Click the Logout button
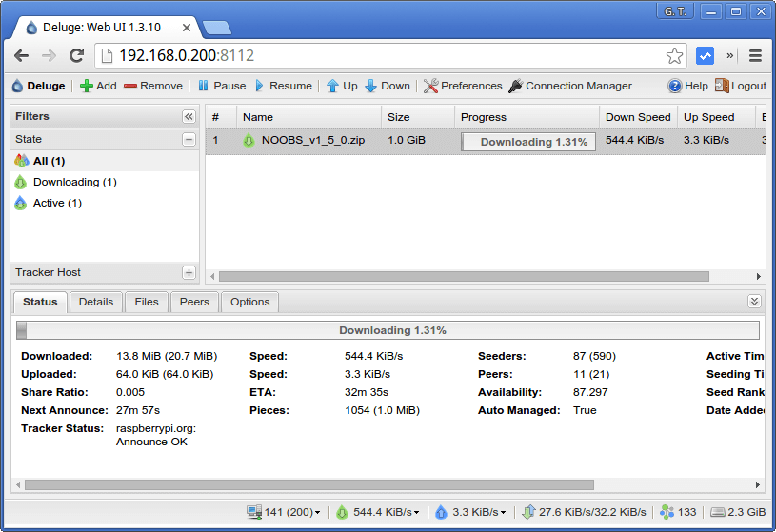Screen dimensions: 776x532 click(740, 86)
